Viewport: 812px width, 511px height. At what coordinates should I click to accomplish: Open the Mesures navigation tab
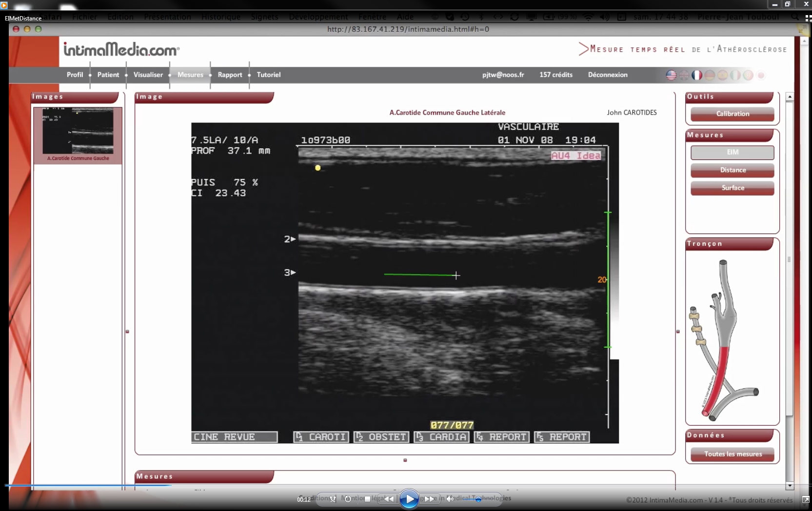(x=190, y=75)
